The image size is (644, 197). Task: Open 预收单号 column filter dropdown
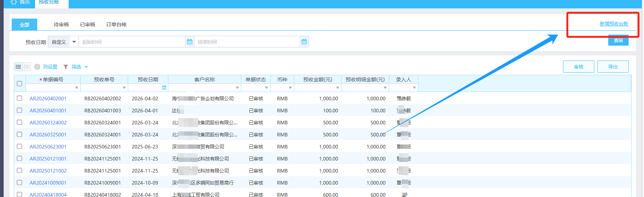click(x=124, y=88)
